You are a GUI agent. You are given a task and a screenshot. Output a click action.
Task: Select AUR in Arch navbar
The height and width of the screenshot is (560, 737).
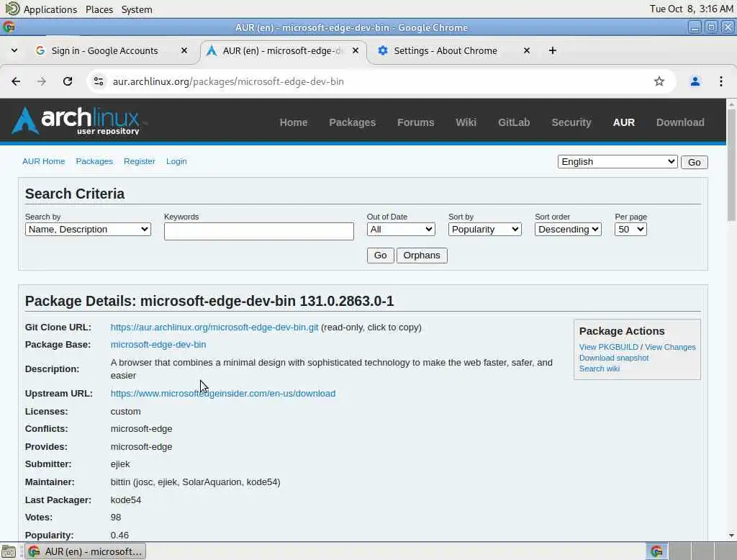[624, 122]
